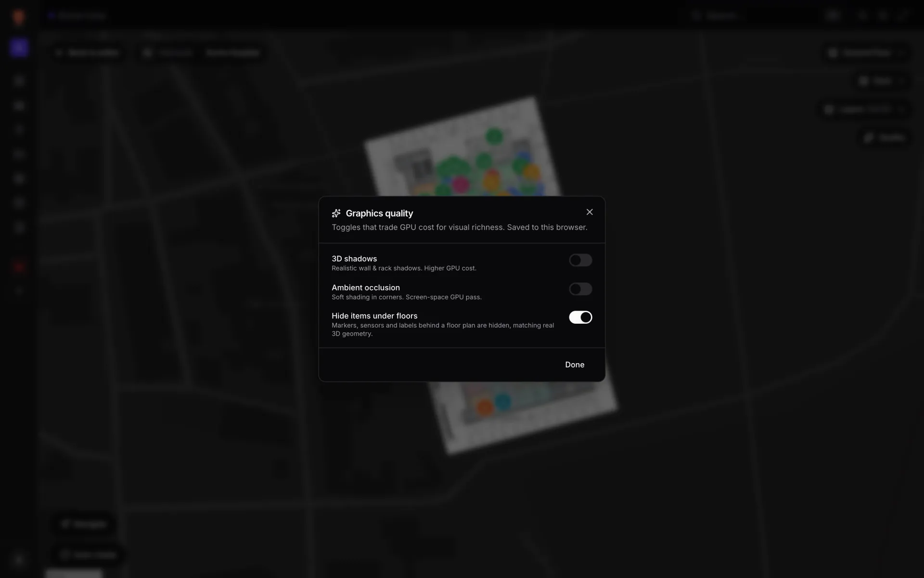Click "Realistic wall & rack shadows" description
Image resolution: width=924 pixels, height=578 pixels.
[404, 268]
